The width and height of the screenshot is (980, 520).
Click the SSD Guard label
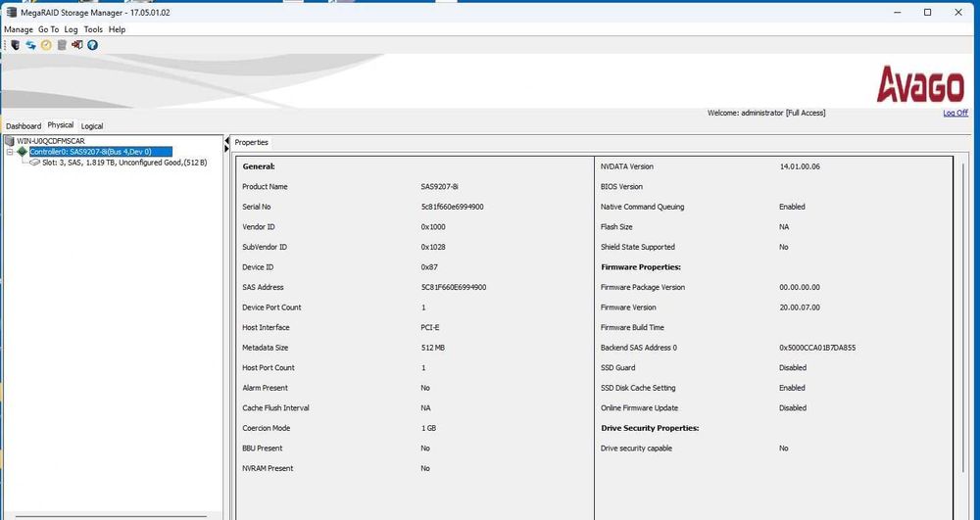coord(617,367)
